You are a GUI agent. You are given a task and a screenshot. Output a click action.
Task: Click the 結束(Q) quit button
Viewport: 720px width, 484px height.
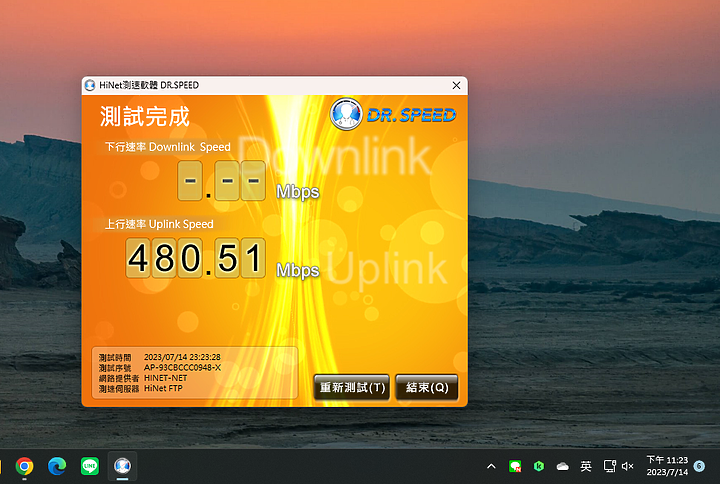pos(427,388)
